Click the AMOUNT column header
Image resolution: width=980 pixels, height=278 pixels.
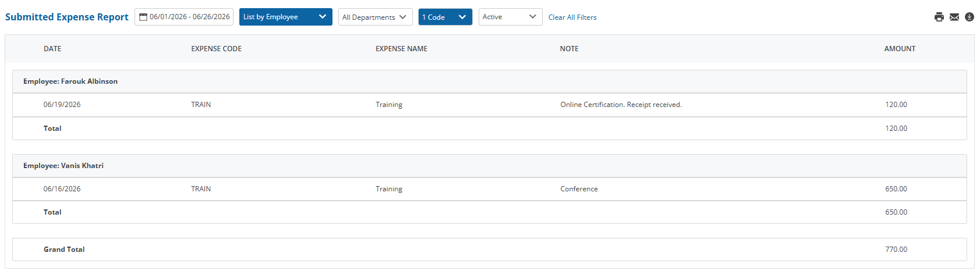tap(900, 49)
